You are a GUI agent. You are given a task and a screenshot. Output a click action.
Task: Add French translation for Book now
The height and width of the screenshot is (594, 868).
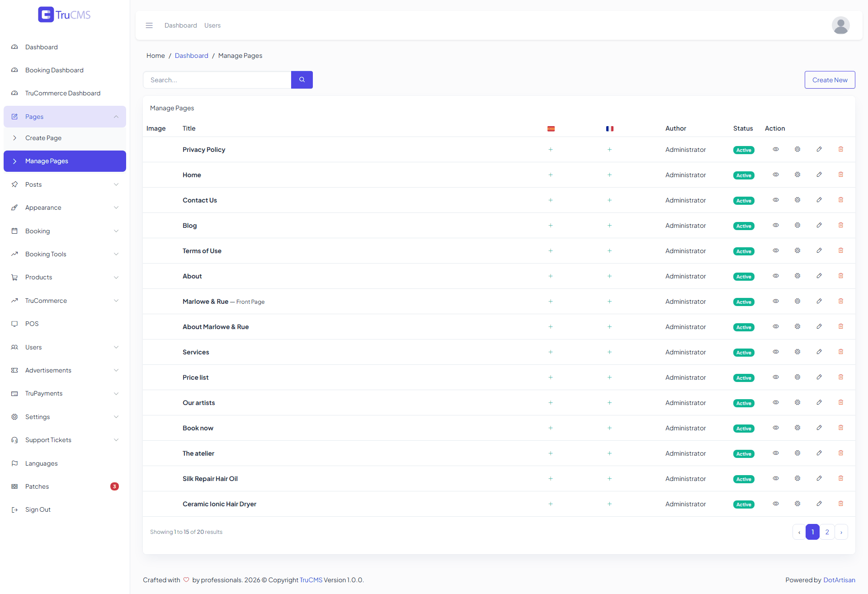(609, 428)
